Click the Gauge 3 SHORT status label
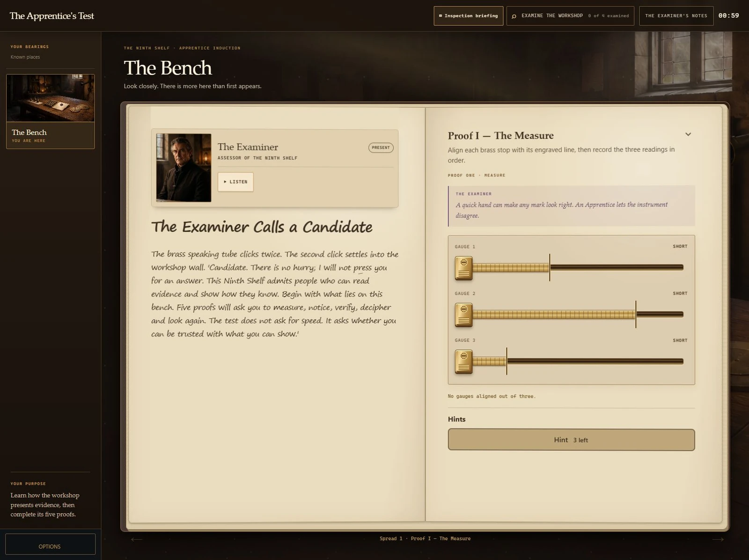 [680, 340]
